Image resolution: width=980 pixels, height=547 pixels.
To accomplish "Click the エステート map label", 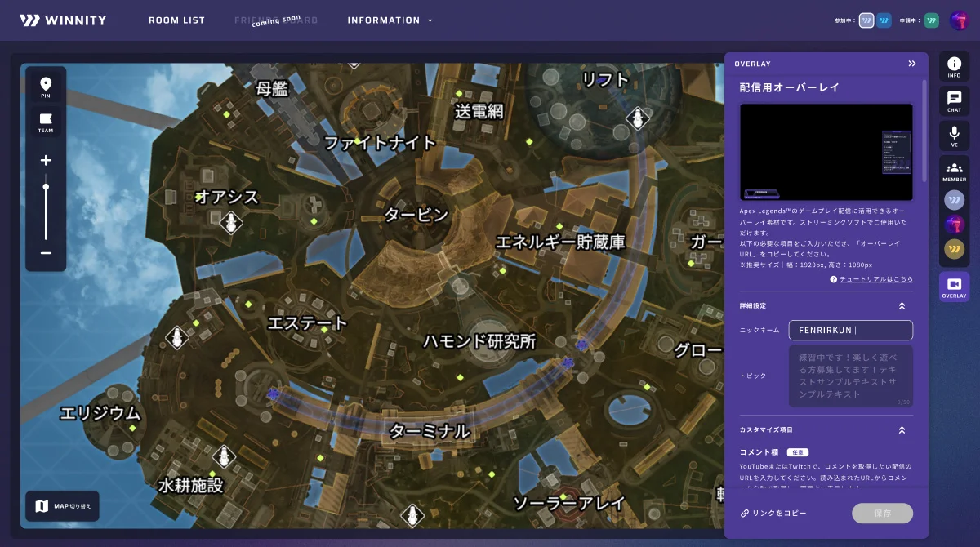I will tap(308, 323).
